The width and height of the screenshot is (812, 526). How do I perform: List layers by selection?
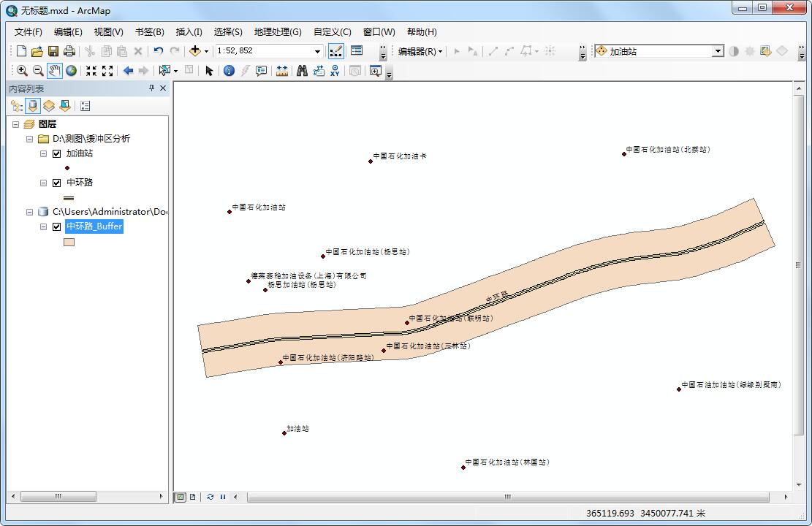65,106
